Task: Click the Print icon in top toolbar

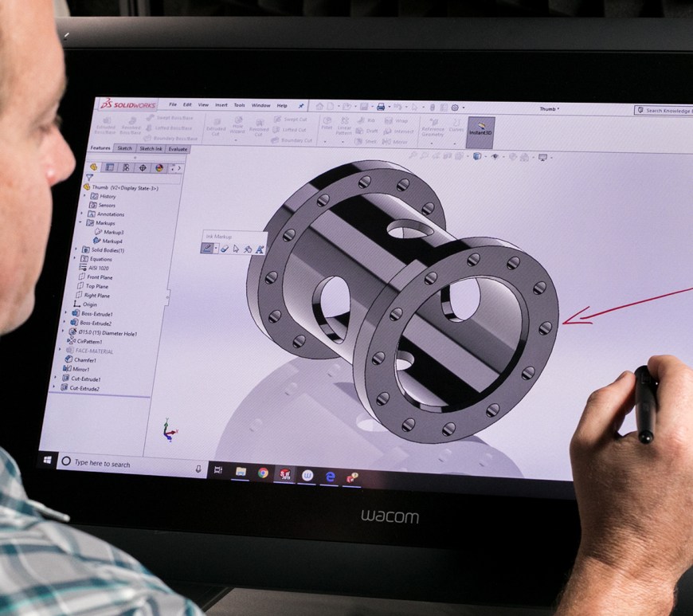Action: point(381,107)
